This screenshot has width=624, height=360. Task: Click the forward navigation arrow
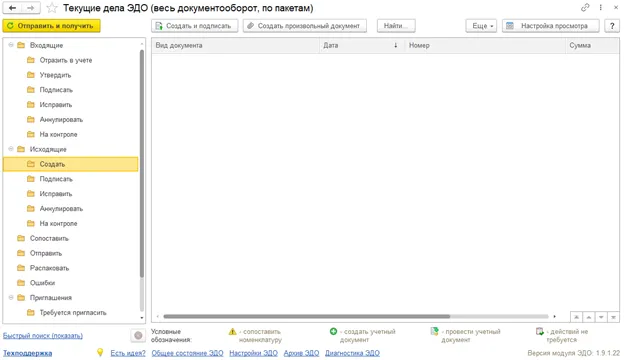[x=31, y=8]
